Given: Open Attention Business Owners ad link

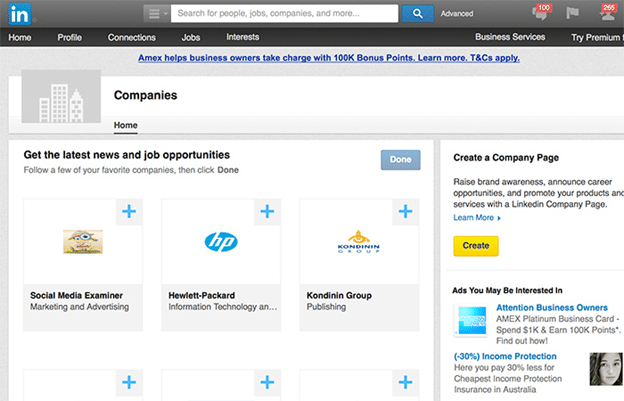Looking at the screenshot, I should (552, 308).
